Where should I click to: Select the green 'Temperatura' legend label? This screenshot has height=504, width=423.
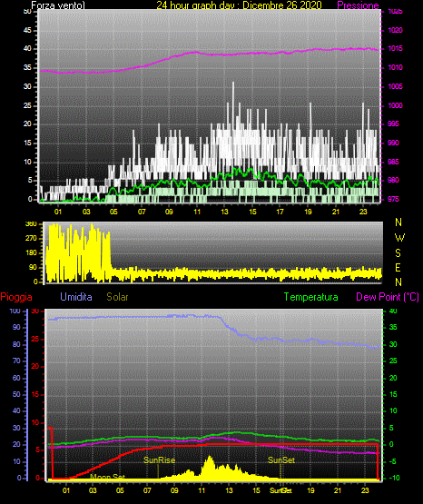click(311, 297)
